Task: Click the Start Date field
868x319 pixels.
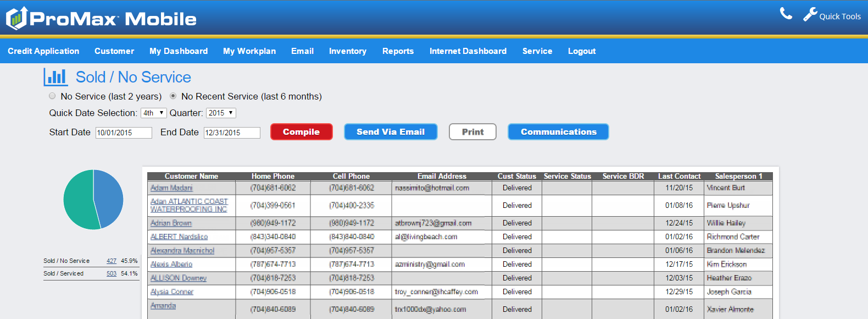Action: coord(124,133)
